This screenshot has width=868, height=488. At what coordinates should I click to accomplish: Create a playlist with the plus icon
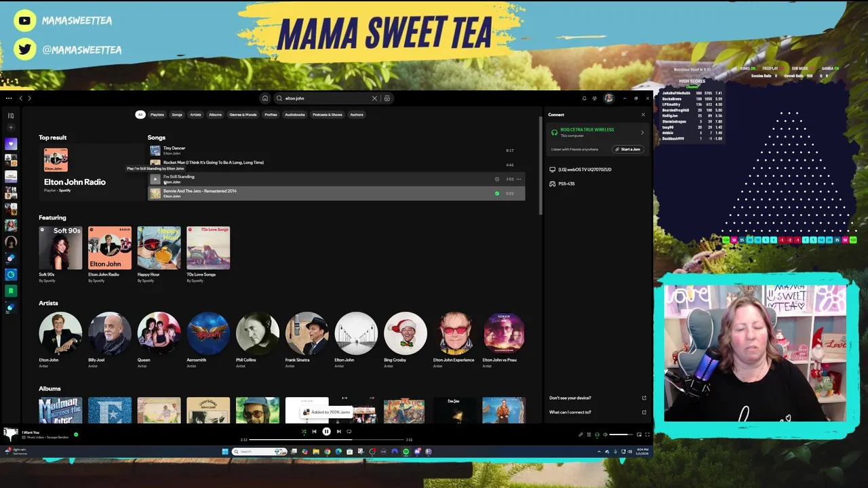coord(11,127)
